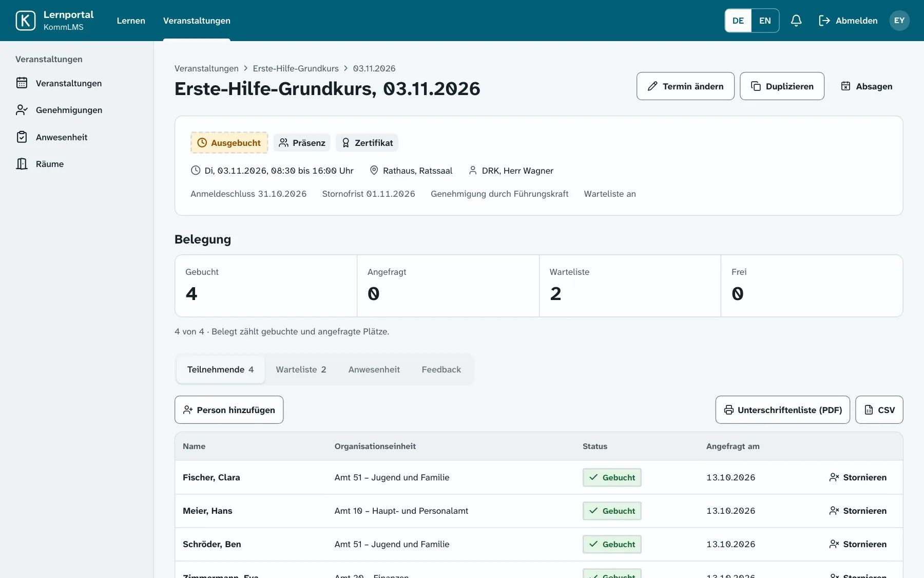
Task: Open notifications bell
Action: 796,21
